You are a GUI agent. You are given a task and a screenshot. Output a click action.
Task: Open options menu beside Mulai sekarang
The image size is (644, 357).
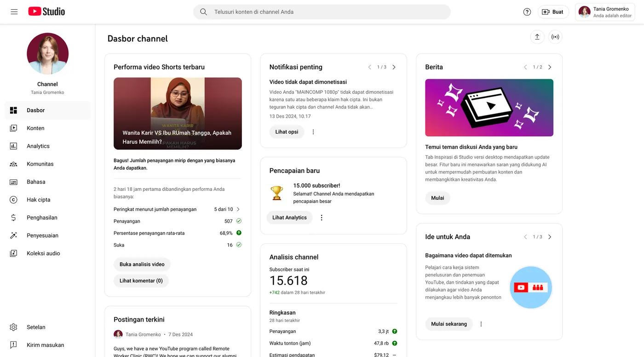pos(481,324)
